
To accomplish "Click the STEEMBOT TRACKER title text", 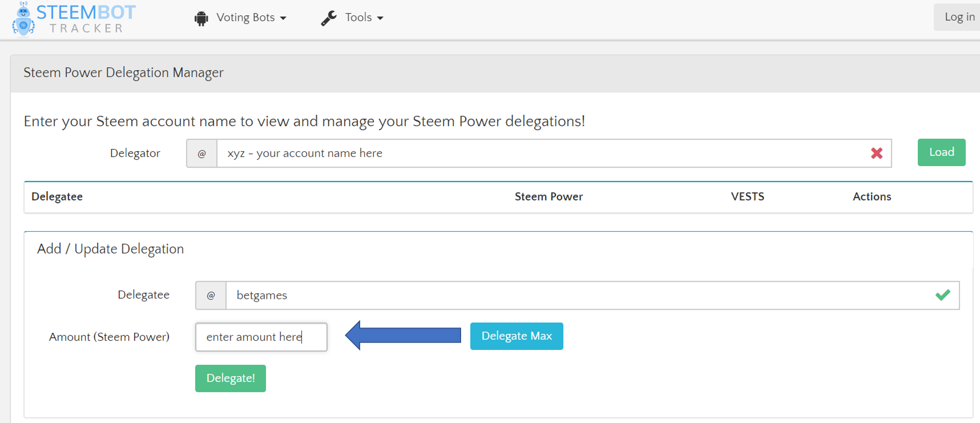I will (x=86, y=19).
